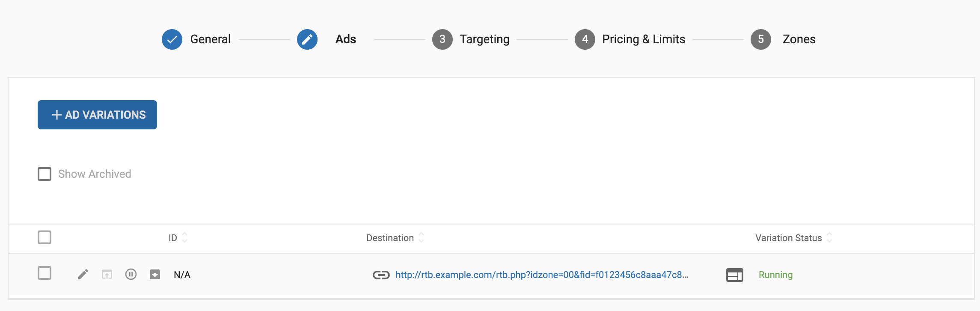
Task: Click the web layout icon next to Running
Action: (x=734, y=275)
